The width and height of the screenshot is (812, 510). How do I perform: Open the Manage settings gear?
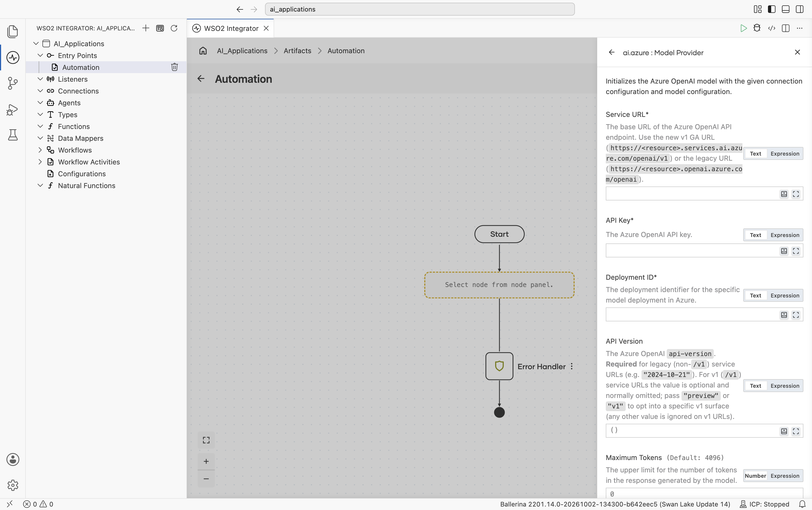point(12,485)
